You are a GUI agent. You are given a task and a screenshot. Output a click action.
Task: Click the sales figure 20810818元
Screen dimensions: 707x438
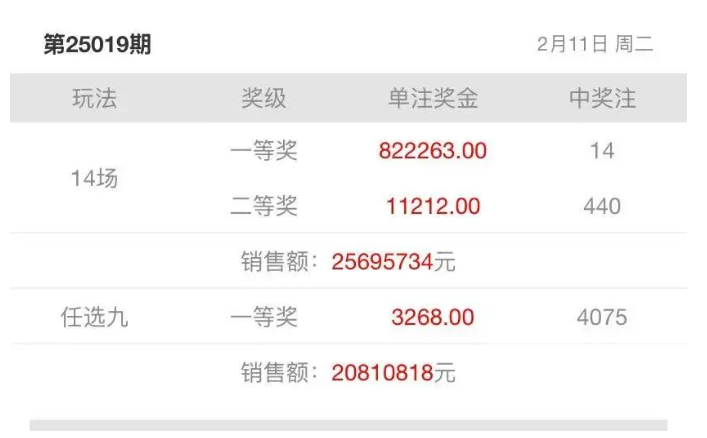(393, 373)
